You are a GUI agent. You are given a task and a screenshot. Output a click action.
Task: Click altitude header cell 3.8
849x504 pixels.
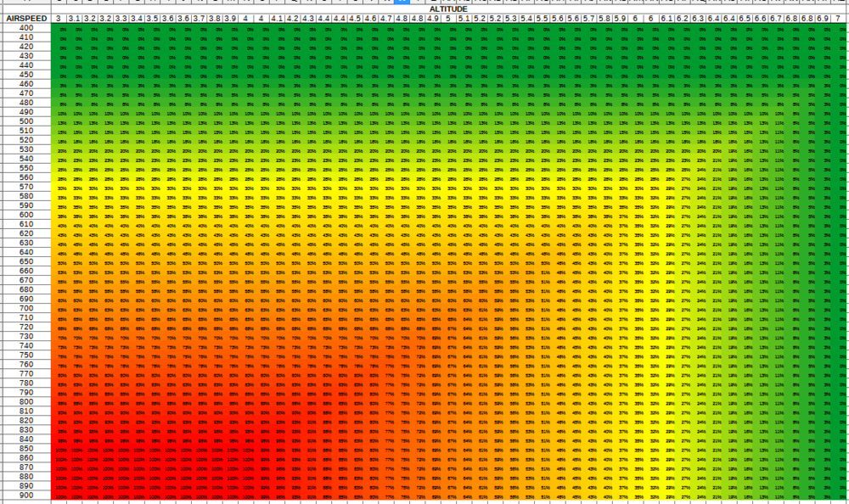coord(215,19)
